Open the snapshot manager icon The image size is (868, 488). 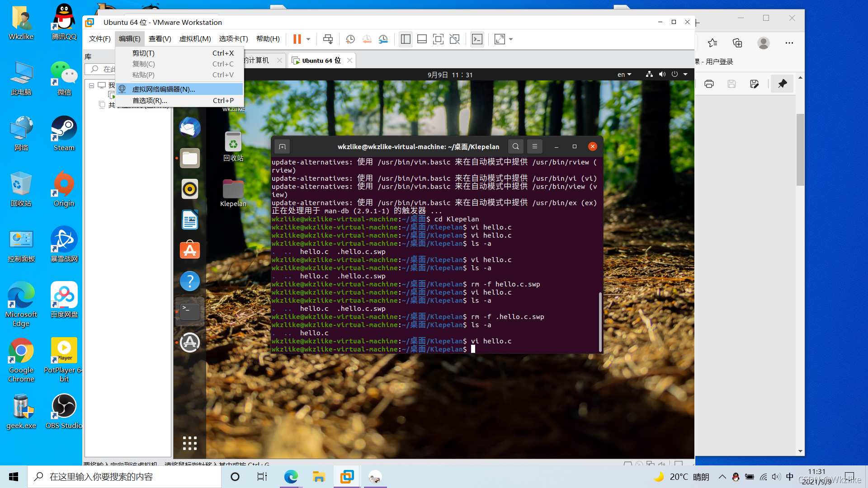(383, 39)
